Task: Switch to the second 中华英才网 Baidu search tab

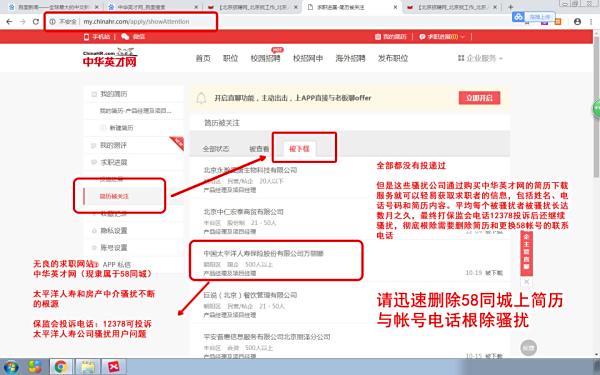Action: 153,7
